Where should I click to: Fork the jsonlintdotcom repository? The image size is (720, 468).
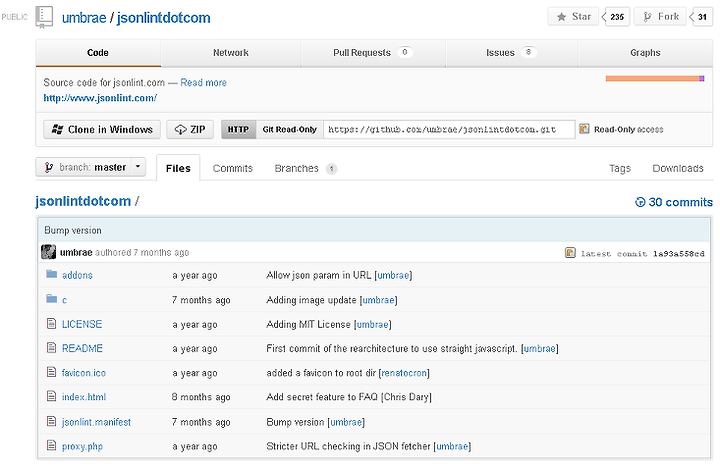tap(660, 17)
